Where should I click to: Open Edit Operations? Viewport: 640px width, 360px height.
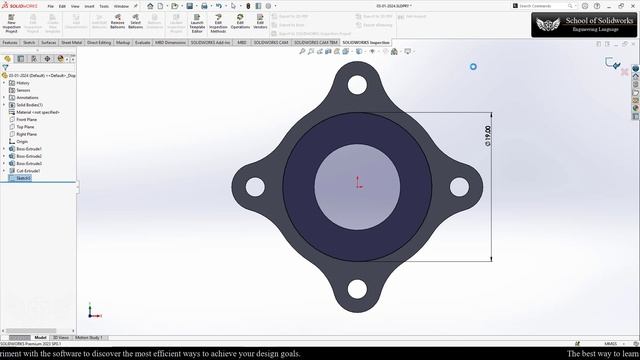(240, 21)
